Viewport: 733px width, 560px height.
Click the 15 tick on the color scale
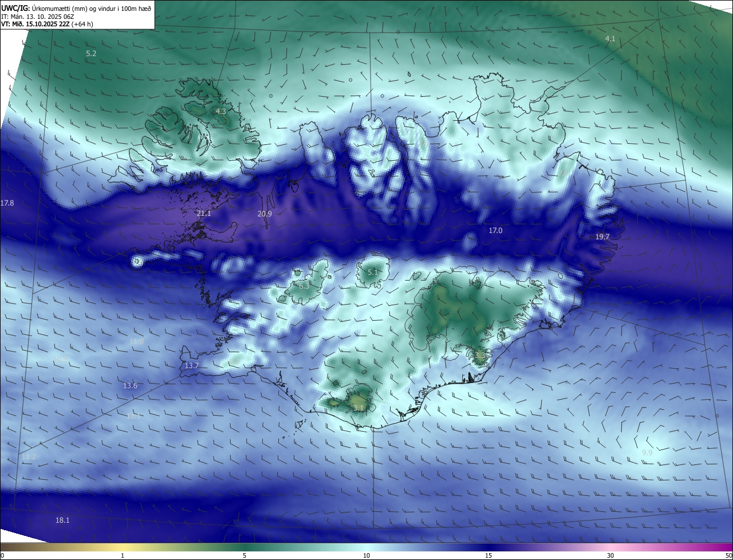tap(488, 555)
